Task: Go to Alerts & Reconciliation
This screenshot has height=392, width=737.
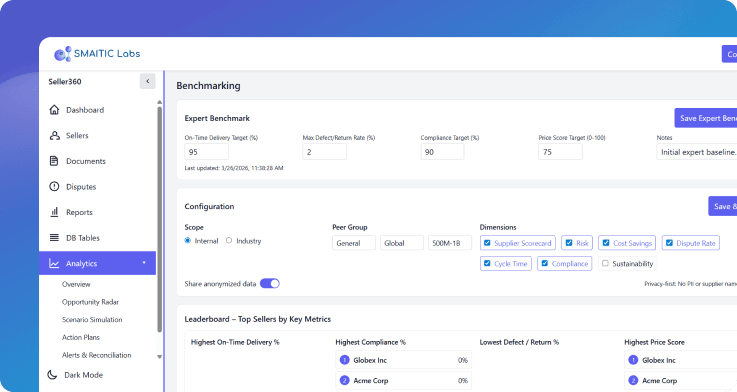Action: pos(97,355)
